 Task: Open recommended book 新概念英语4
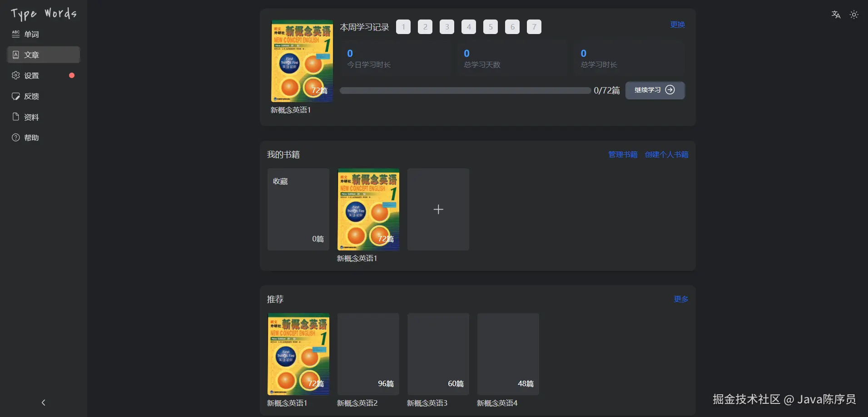tap(508, 354)
